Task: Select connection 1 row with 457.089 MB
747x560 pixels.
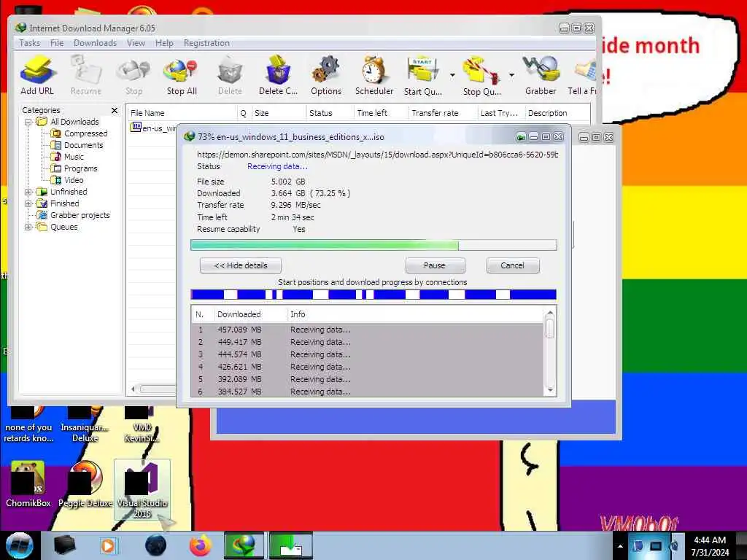Action: click(x=368, y=330)
